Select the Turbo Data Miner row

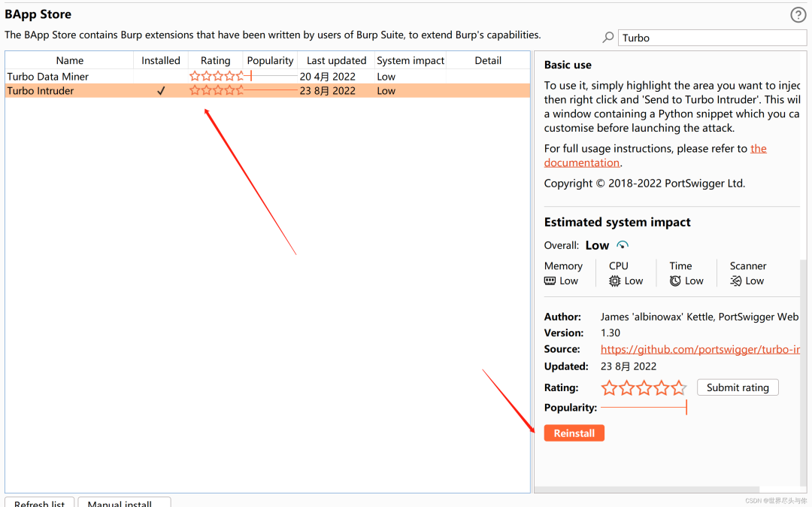268,76
